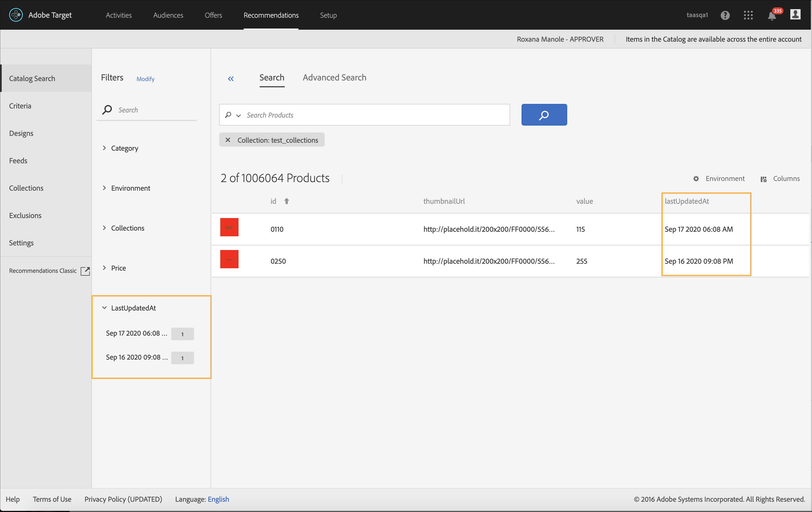Select the Sep 17 2020 filter value
The height and width of the screenshot is (512, 812).
tap(136, 334)
